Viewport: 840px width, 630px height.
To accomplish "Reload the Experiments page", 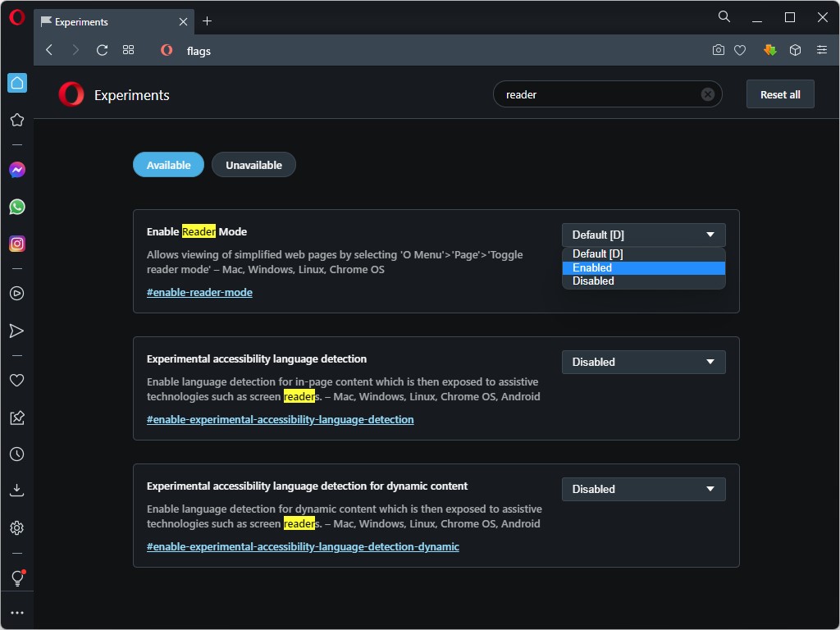I will tap(102, 50).
